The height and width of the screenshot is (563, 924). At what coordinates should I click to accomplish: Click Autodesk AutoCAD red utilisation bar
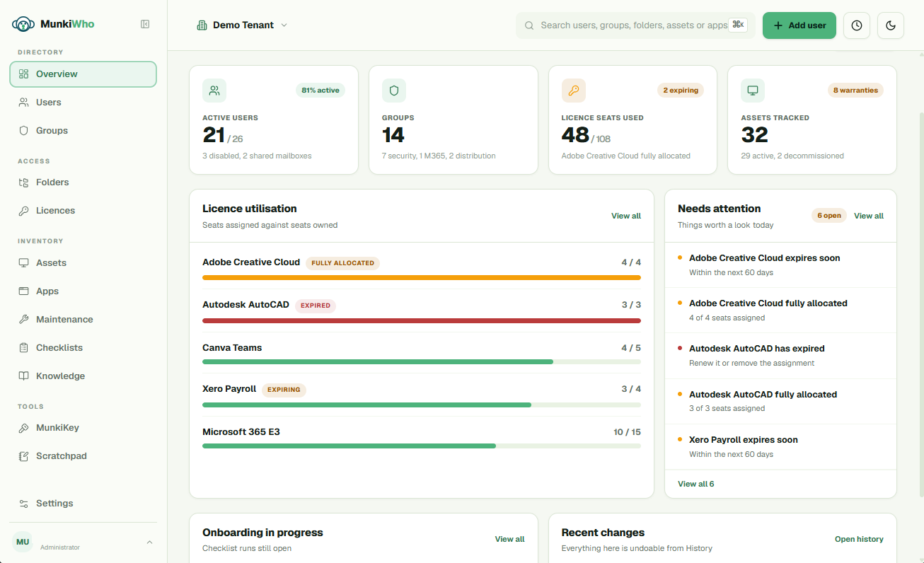422,320
